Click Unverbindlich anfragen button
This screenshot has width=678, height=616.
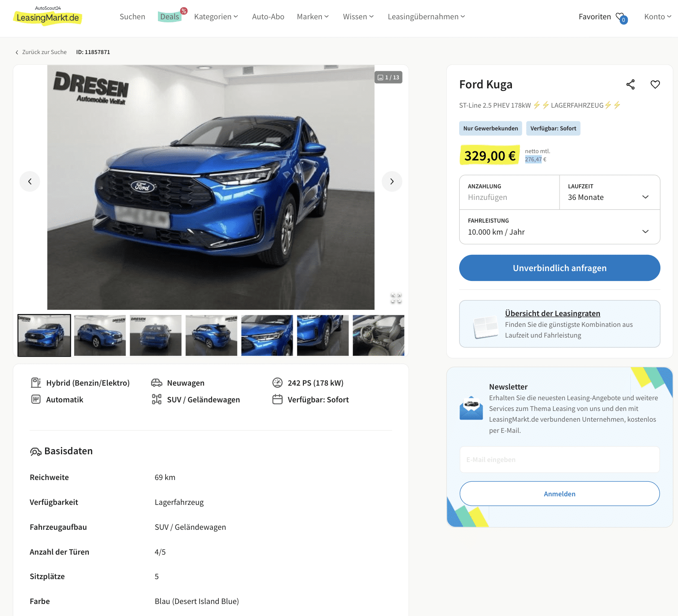[560, 268]
